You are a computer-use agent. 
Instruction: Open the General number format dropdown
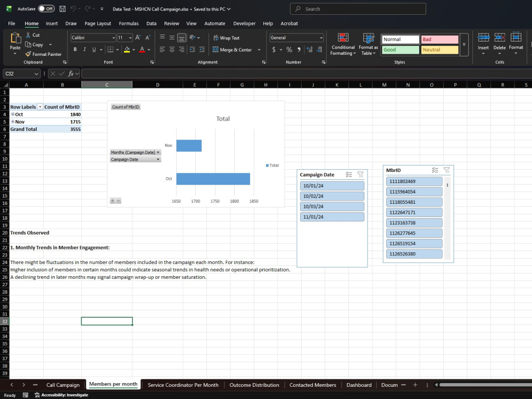[321, 38]
